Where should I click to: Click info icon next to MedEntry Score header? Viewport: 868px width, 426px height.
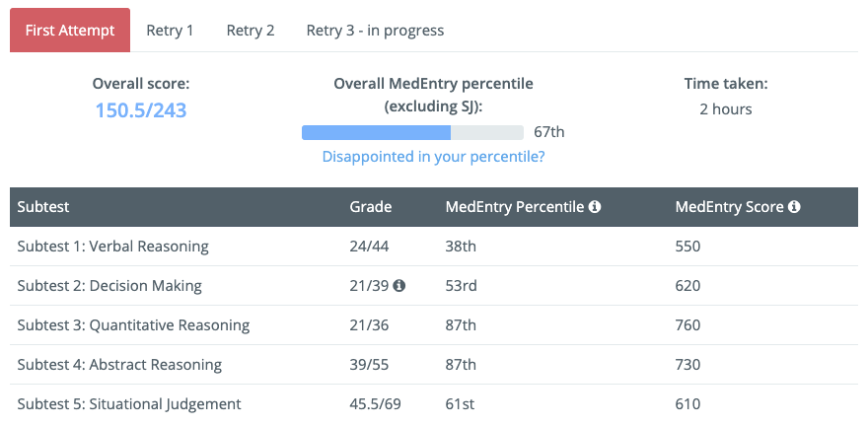pos(794,207)
